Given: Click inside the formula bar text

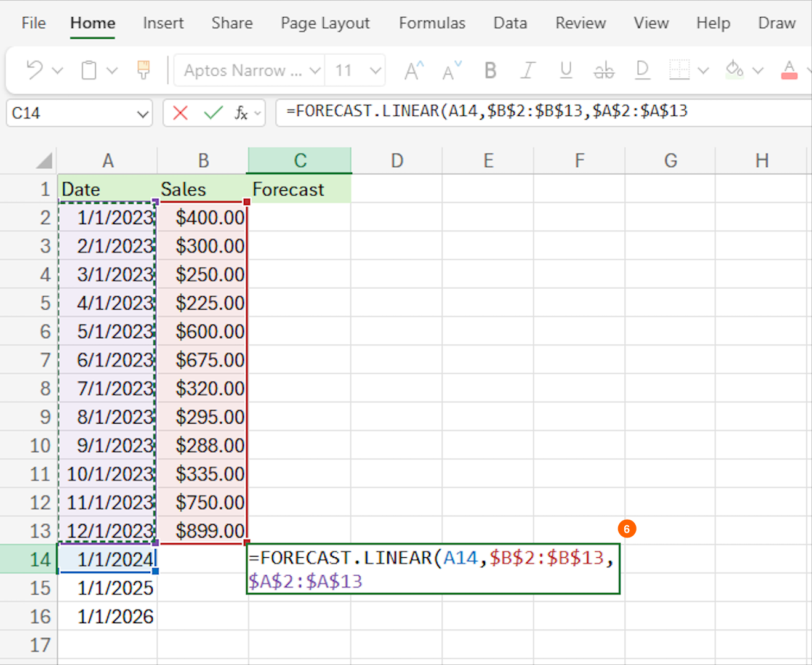Looking at the screenshot, I should (x=486, y=111).
